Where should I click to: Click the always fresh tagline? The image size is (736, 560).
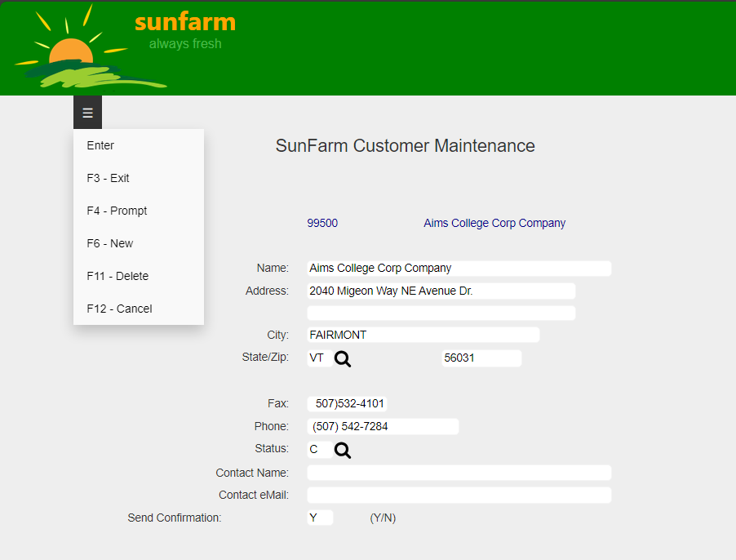click(185, 43)
